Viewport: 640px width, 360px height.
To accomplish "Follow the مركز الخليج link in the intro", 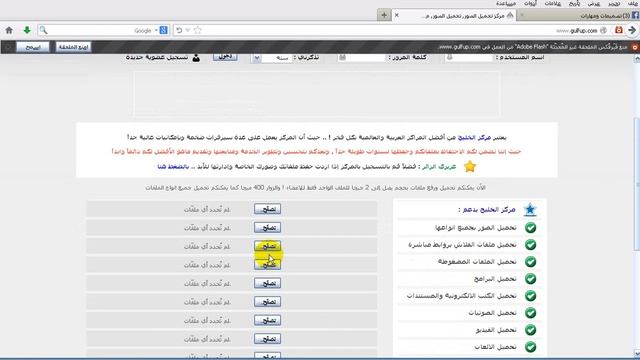I will tap(474, 138).
